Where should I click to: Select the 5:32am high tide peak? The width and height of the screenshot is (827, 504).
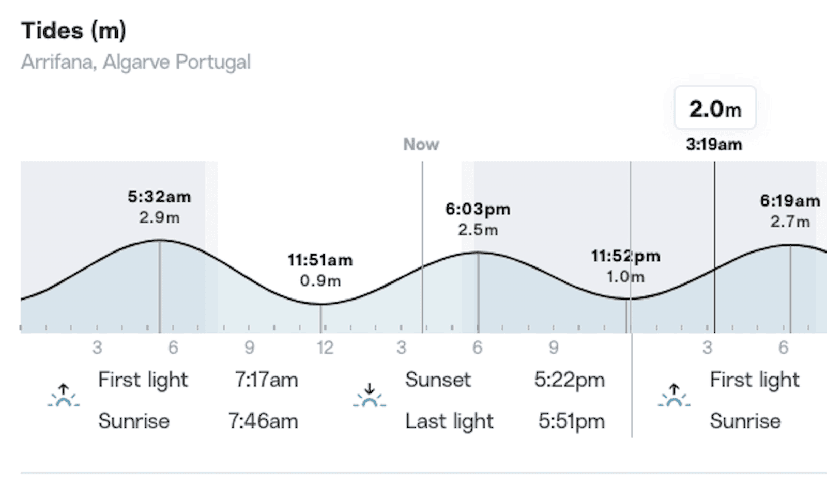tap(160, 240)
